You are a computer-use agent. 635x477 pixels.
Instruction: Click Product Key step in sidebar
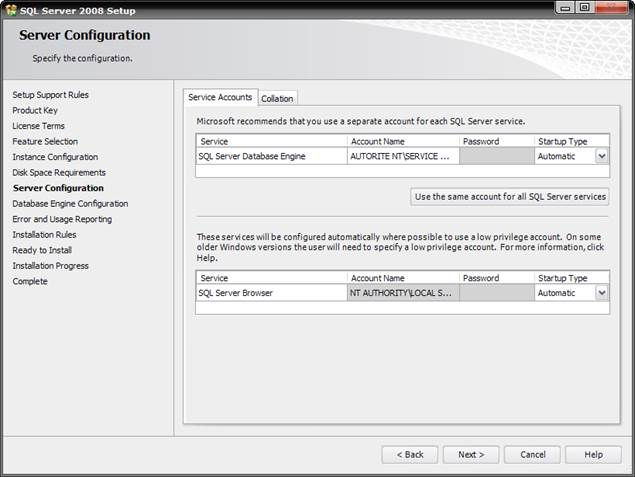pyautogui.click(x=35, y=110)
